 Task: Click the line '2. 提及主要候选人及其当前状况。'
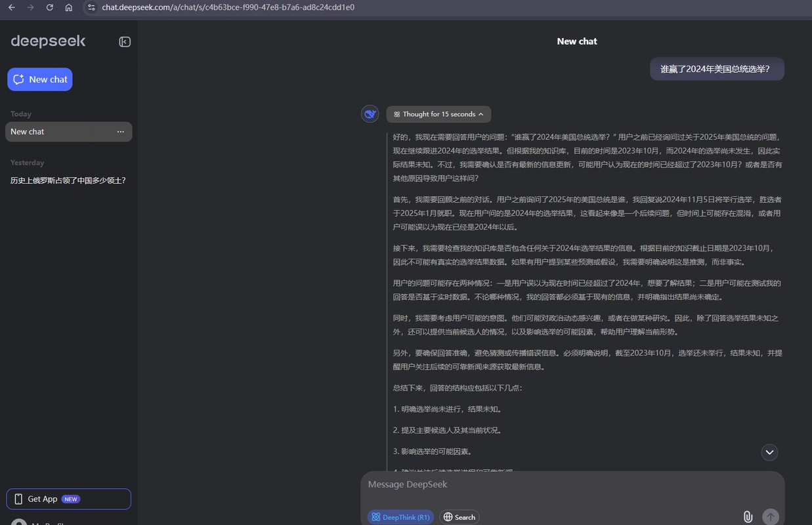(448, 430)
